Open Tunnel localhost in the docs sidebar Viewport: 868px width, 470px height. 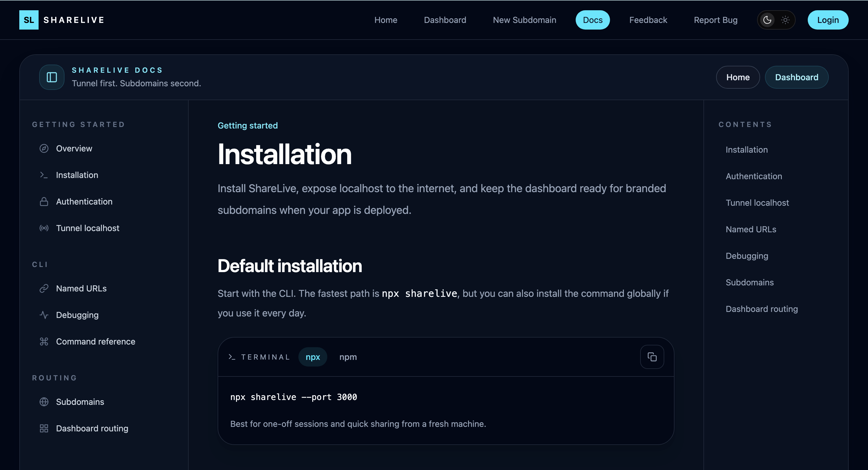(104, 228)
